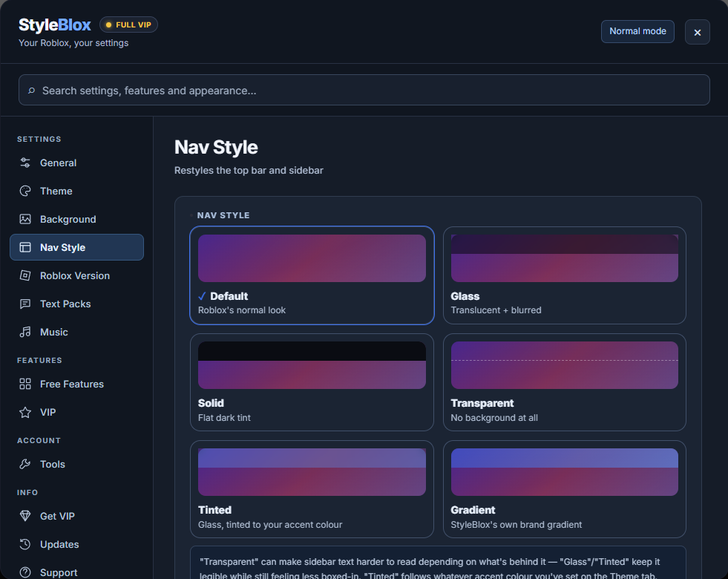Choose the Glass nav style

coord(565,275)
